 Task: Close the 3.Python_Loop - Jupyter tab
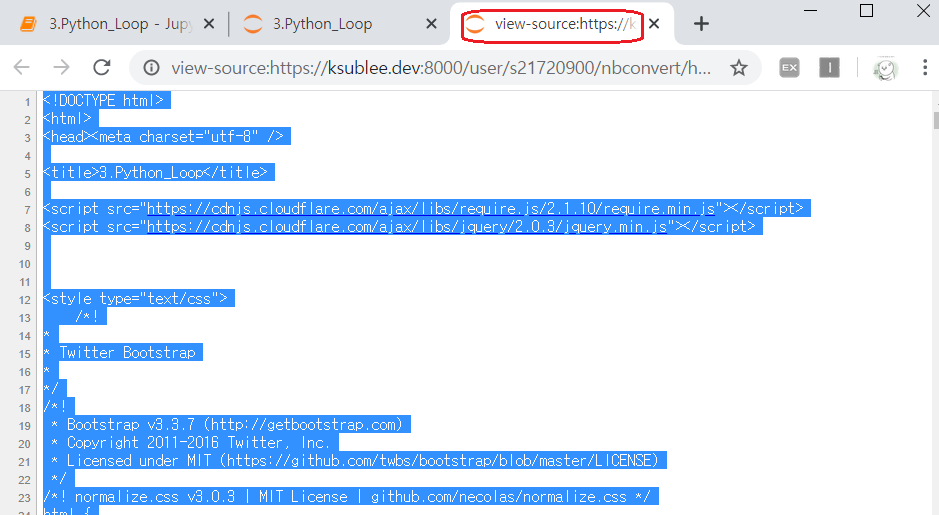tap(209, 24)
